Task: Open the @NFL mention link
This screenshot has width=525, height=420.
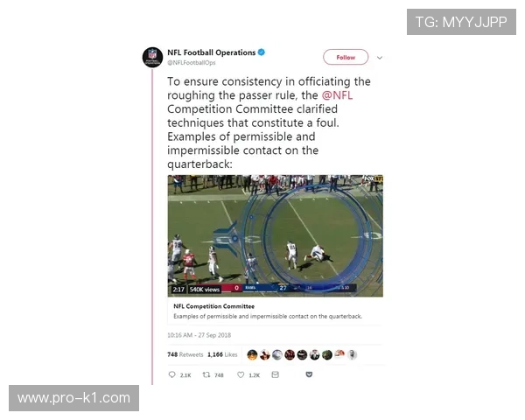Action: coord(337,95)
